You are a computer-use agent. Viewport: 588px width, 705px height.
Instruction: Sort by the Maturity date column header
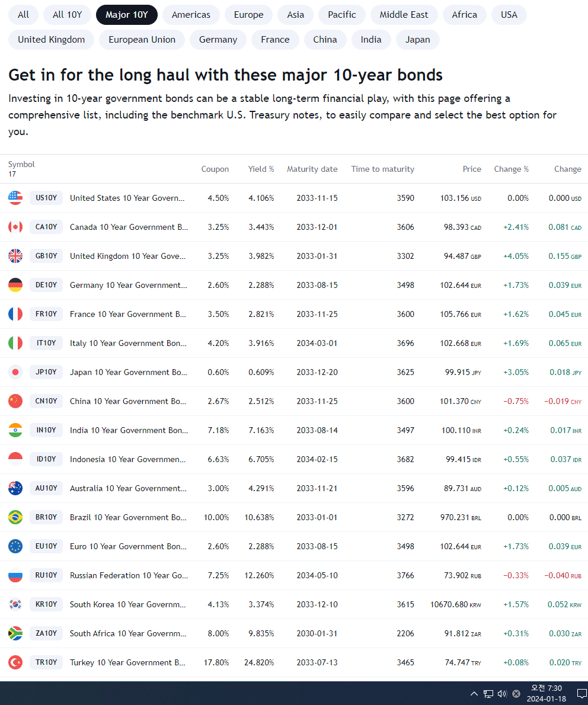[x=312, y=169]
